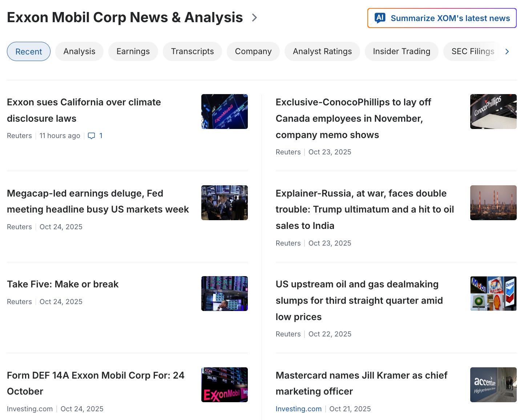Switch to Insider Trading tab
Screen dimensions: 524x420
pyautogui.click(x=402, y=52)
